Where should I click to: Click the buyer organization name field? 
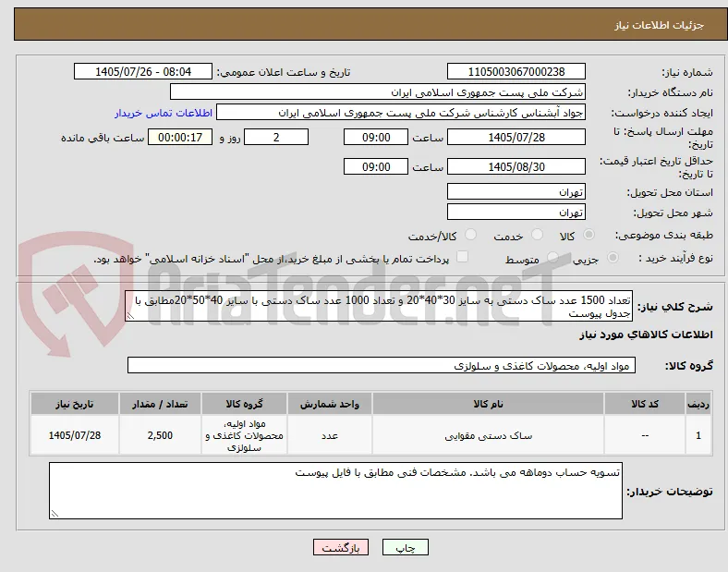pyautogui.click(x=378, y=91)
